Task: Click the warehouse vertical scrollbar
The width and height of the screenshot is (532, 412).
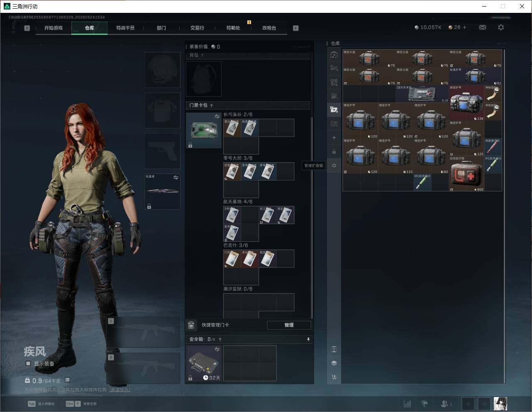Action: (504, 216)
